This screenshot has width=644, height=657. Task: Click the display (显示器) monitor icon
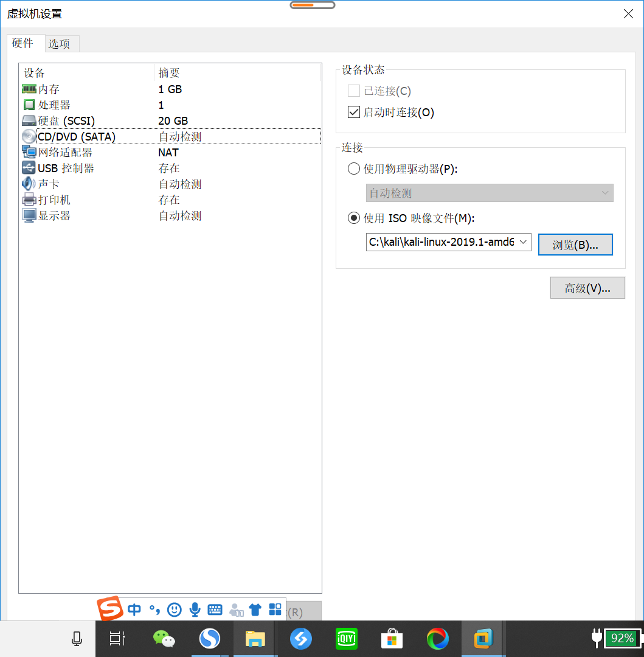point(29,215)
